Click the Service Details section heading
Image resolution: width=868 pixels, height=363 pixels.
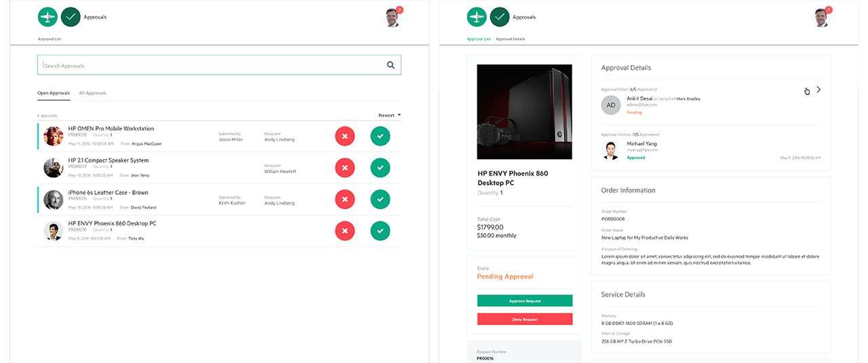pos(623,295)
